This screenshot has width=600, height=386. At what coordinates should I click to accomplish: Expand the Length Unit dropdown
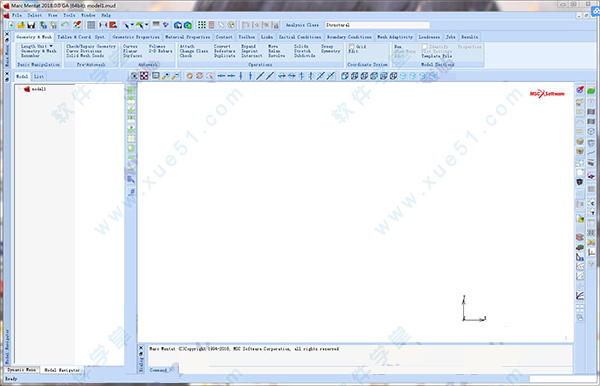pos(37,46)
